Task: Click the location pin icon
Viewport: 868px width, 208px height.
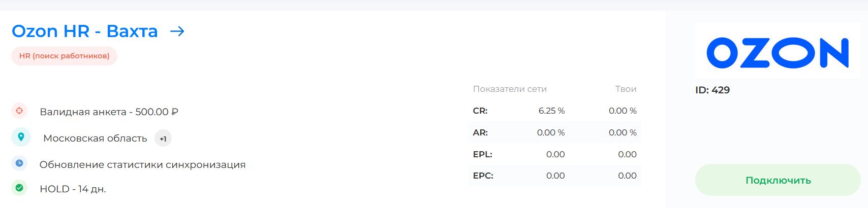Action: point(21,137)
